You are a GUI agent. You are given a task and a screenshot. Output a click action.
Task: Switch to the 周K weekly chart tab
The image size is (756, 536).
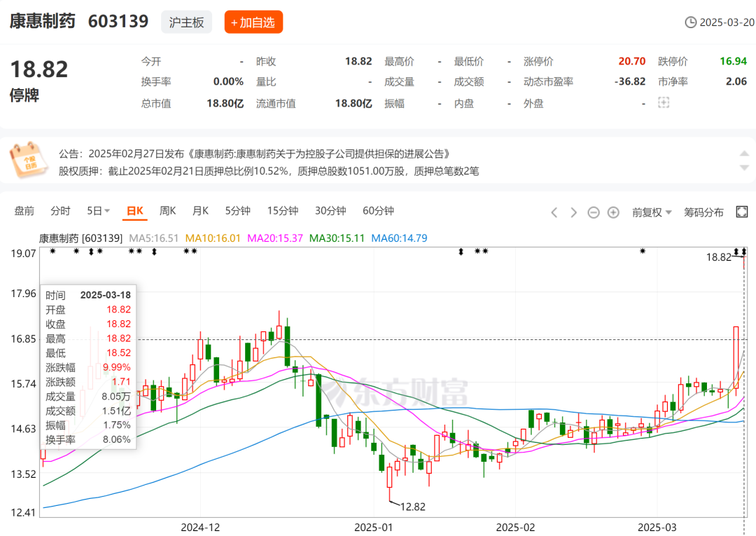[x=167, y=210]
